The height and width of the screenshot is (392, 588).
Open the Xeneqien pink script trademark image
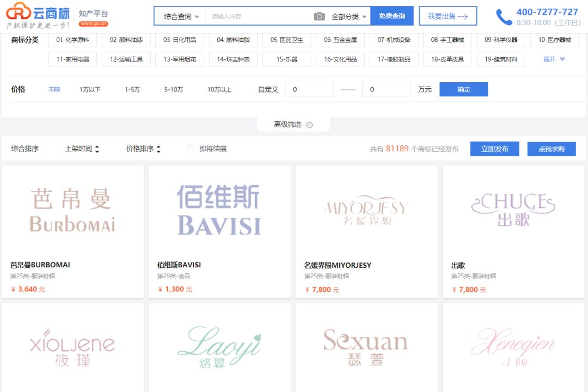click(513, 348)
